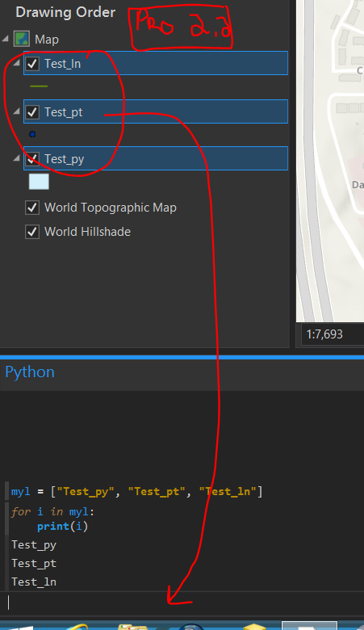Image resolution: width=364 pixels, height=630 pixels.
Task: Click the Test_ln output line in Python transcript
Action: [x=34, y=582]
